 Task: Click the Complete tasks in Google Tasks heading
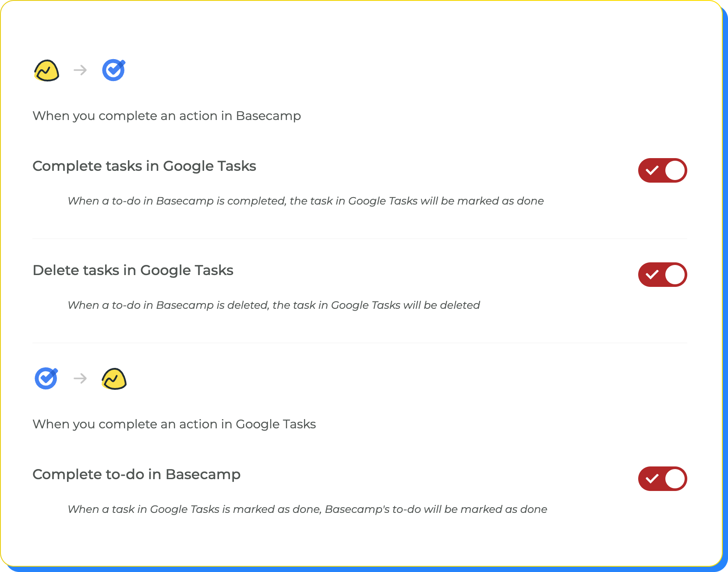coord(144,166)
